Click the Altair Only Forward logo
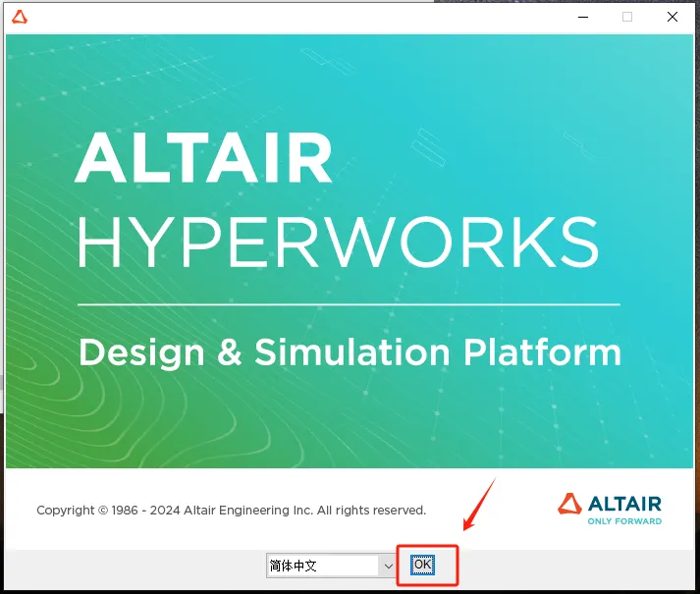The image size is (700, 594). tap(610, 509)
